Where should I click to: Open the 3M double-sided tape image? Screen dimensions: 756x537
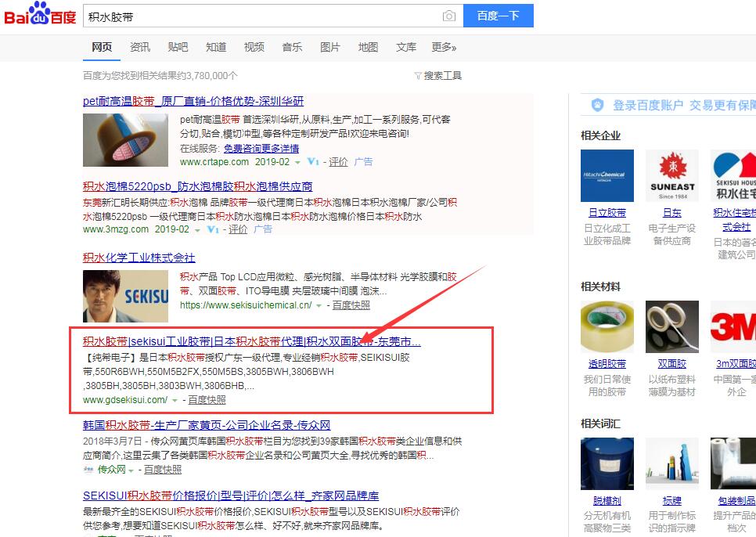tap(733, 327)
